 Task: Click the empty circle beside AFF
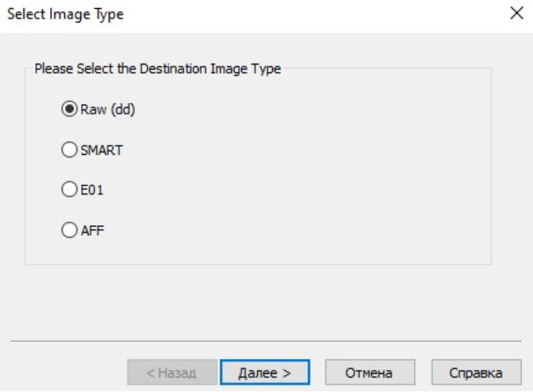pos(70,230)
